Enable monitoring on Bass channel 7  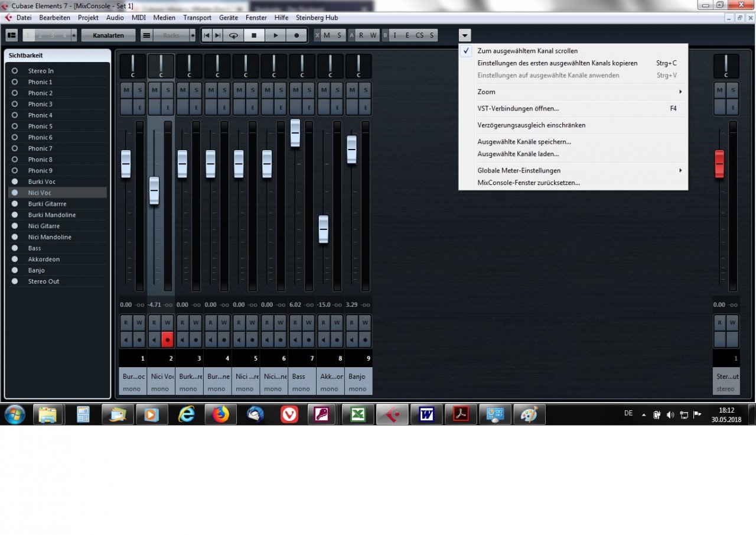tap(295, 340)
